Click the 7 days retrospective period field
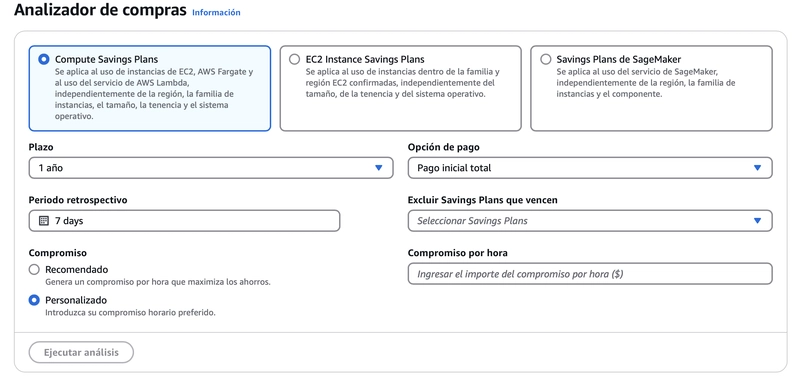Image resolution: width=800 pixels, height=378 pixels. pos(184,221)
